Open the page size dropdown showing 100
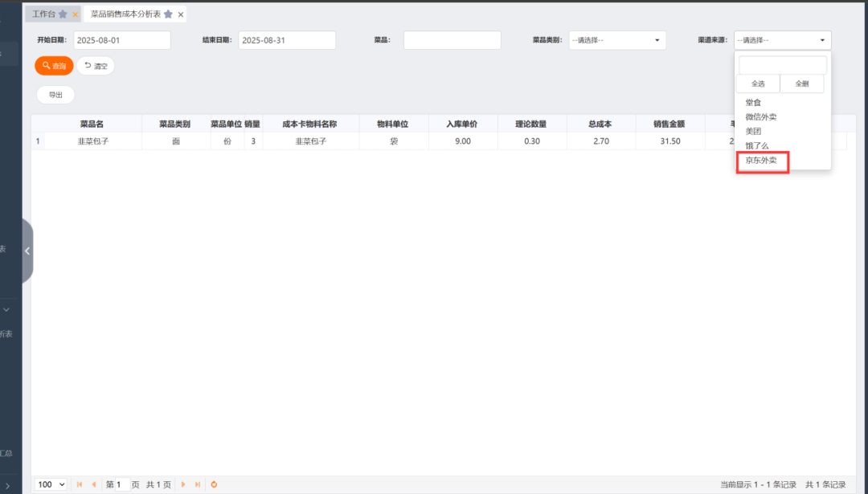The image size is (868, 494). [50, 484]
